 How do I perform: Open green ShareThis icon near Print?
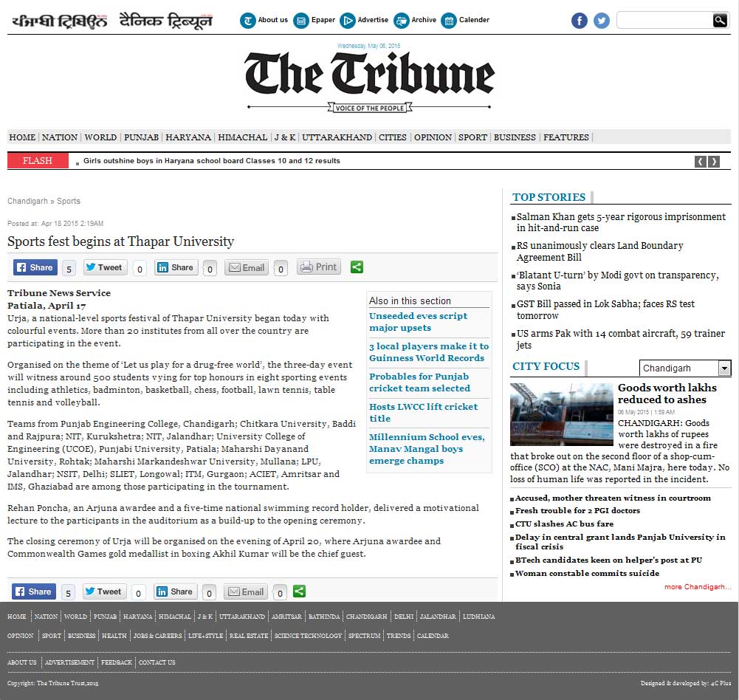(357, 267)
